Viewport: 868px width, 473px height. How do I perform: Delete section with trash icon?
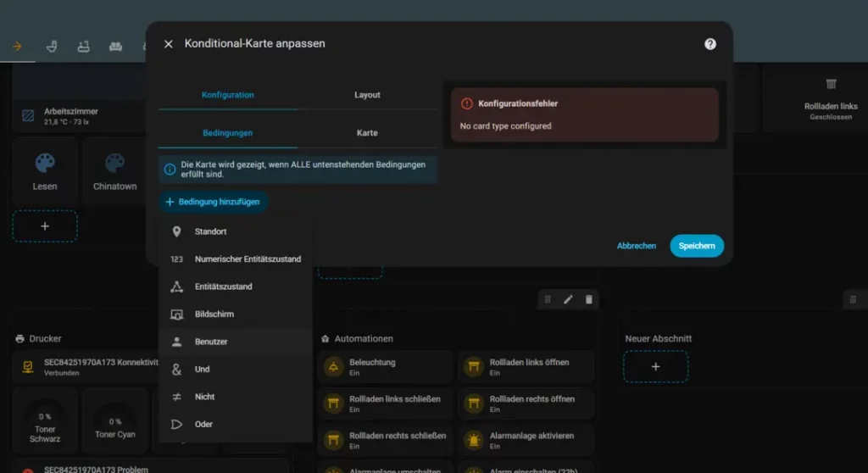588,299
